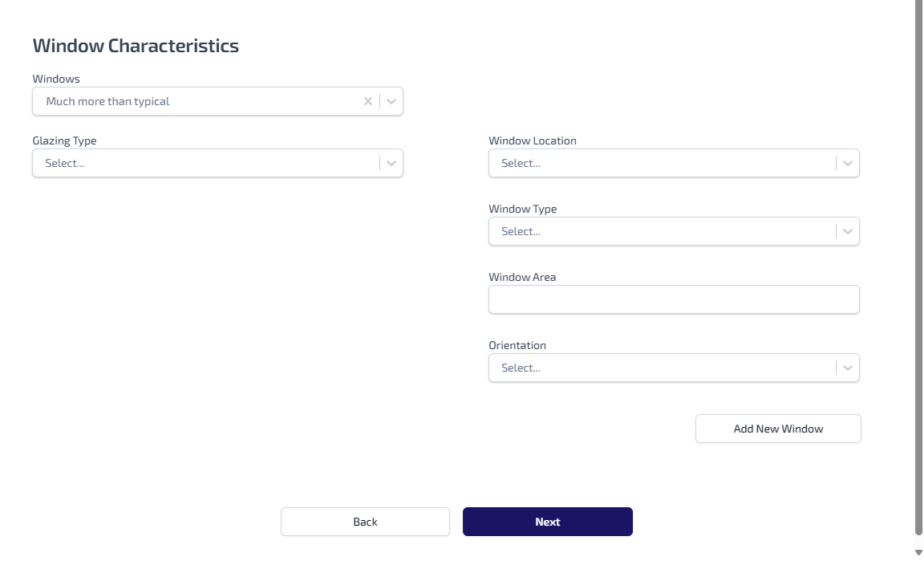Click the Window Type chevron arrow
This screenshot has height=565, width=924.
[x=847, y=231]
